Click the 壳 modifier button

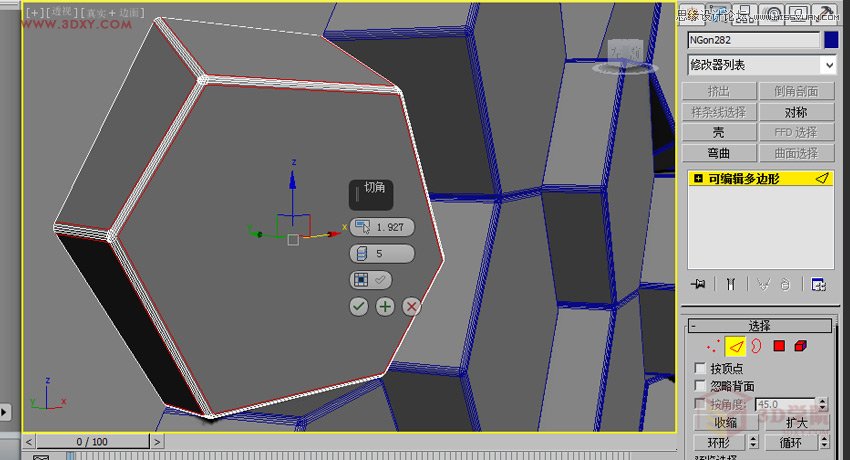719,132
